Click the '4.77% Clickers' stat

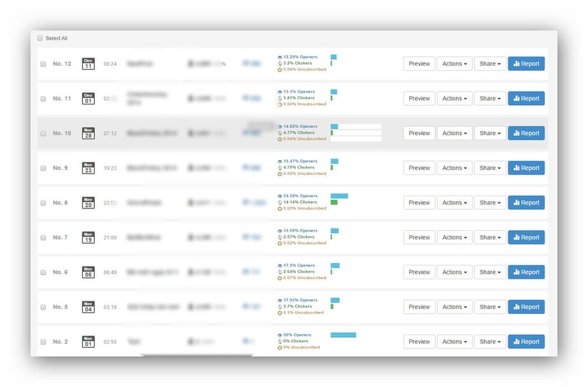point(299,132)
